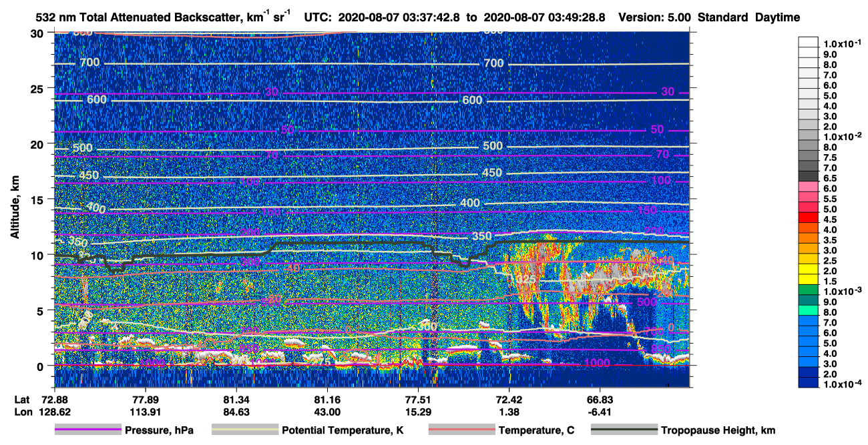The width and height of the screenshot is (868, 445).
Task: Click the 20 km altitude tick label
Action: click(x=39, y=144)
